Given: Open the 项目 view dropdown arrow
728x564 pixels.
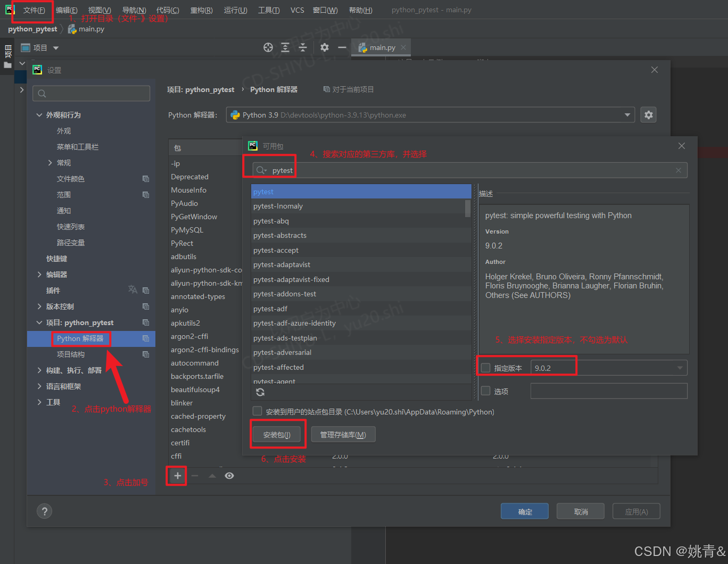Looking at the screenshot, I should pyautogui.click(x=56, y=48).
